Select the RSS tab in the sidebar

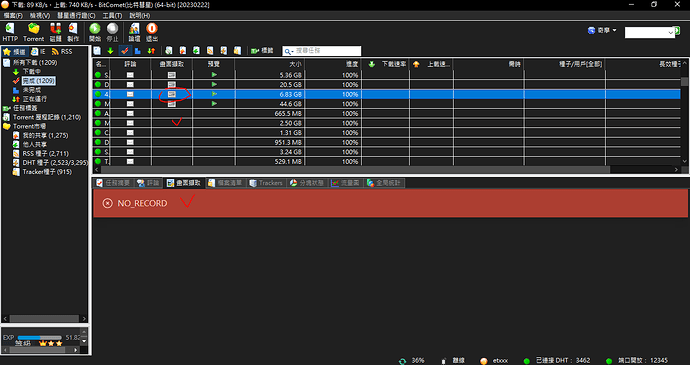click(62, 52)
